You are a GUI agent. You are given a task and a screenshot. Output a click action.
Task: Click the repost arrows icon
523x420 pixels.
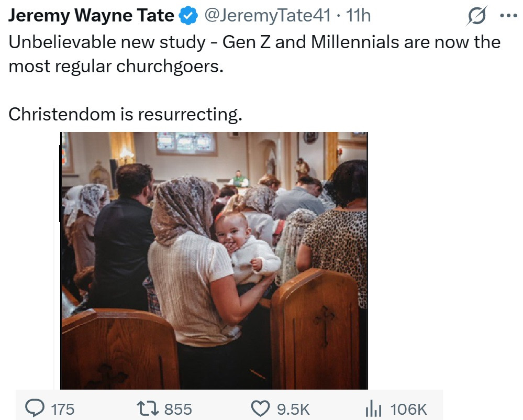click(147, 408)
